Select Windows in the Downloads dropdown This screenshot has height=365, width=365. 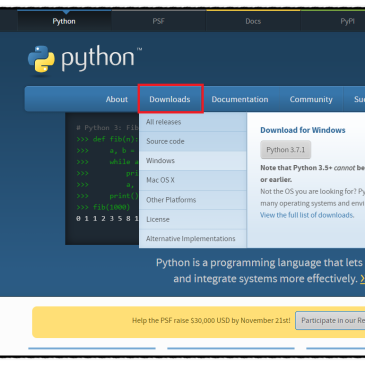tap(193, 161)
